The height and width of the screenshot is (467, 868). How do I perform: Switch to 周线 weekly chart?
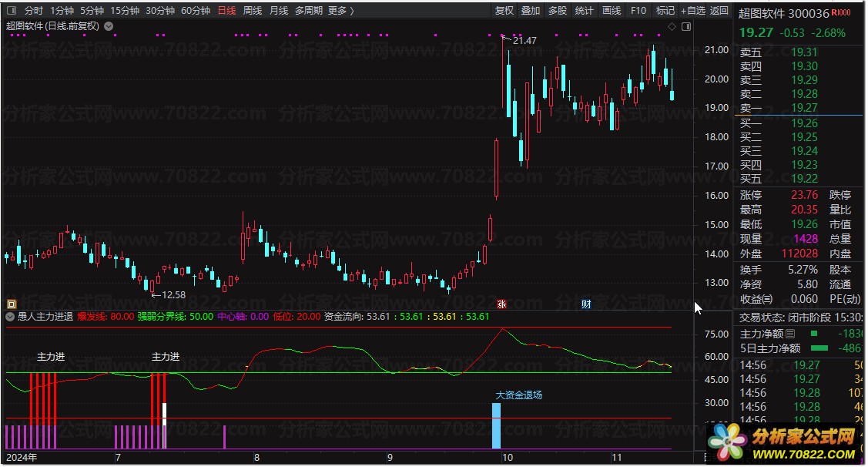[x=253, y=11]
